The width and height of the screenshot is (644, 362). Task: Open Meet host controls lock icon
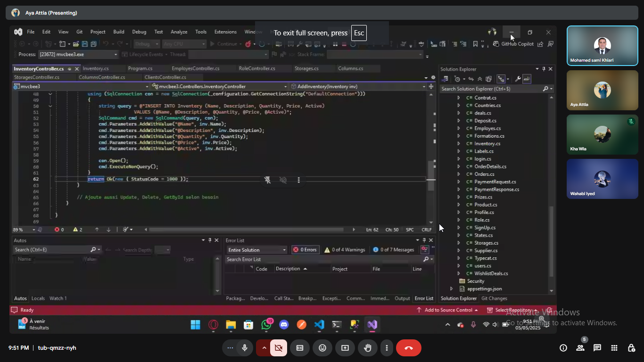click(x=631, y=348)
